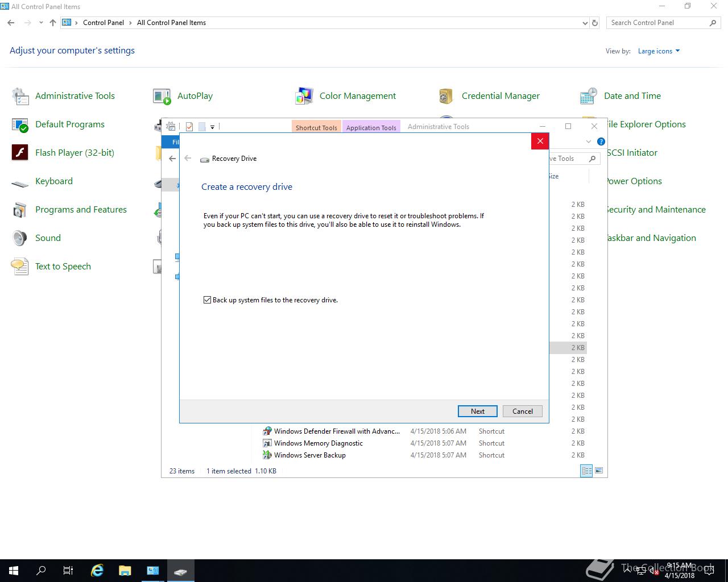The height and width of the screenshot is (582, 728).
Task: Open the Administrative Tools icon in Control Panel
Action: 20,96
